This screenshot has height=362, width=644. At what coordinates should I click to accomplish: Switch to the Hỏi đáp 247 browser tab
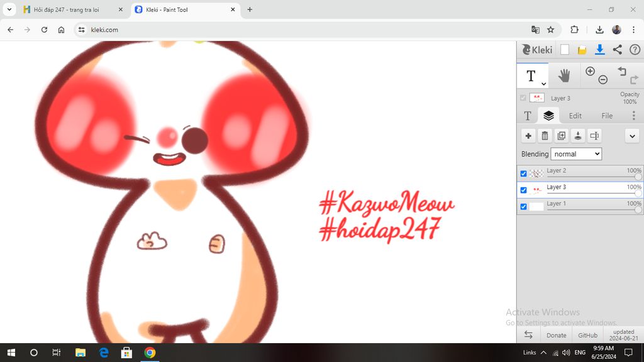[x=67, y=9]
